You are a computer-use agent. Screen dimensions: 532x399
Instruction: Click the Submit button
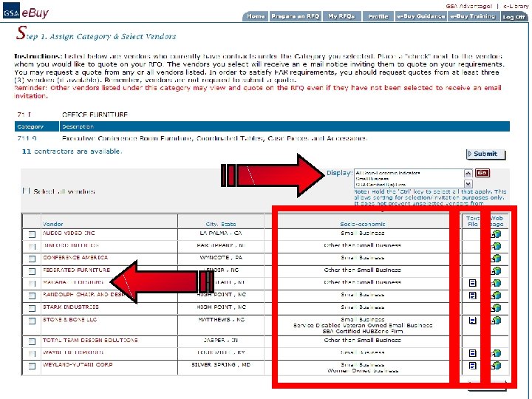coord(486,154)
